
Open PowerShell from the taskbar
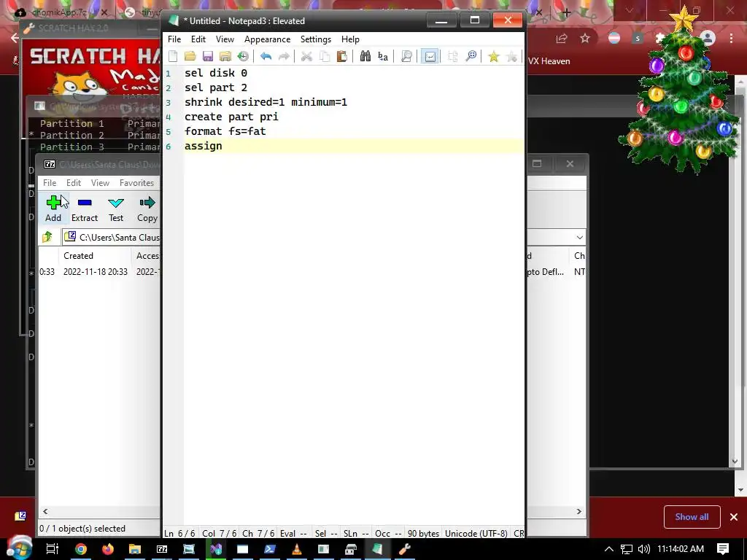tap(270, 549)
